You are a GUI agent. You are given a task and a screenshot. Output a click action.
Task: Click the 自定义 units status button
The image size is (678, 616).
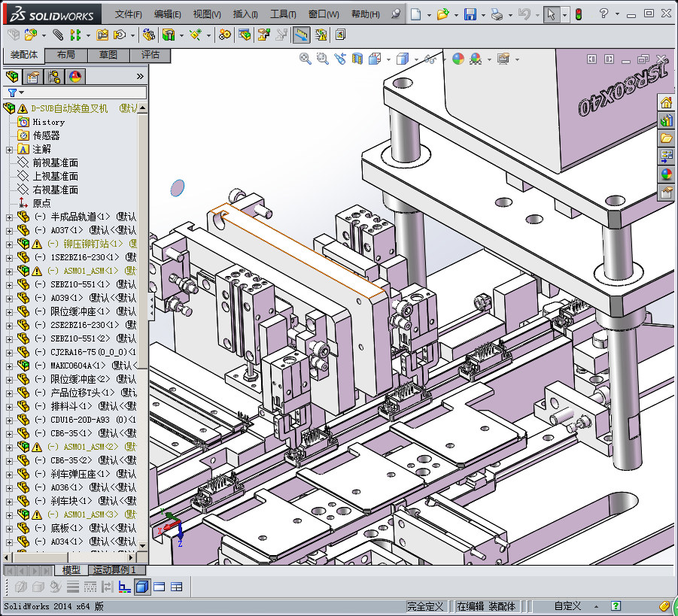click(567, 606)
